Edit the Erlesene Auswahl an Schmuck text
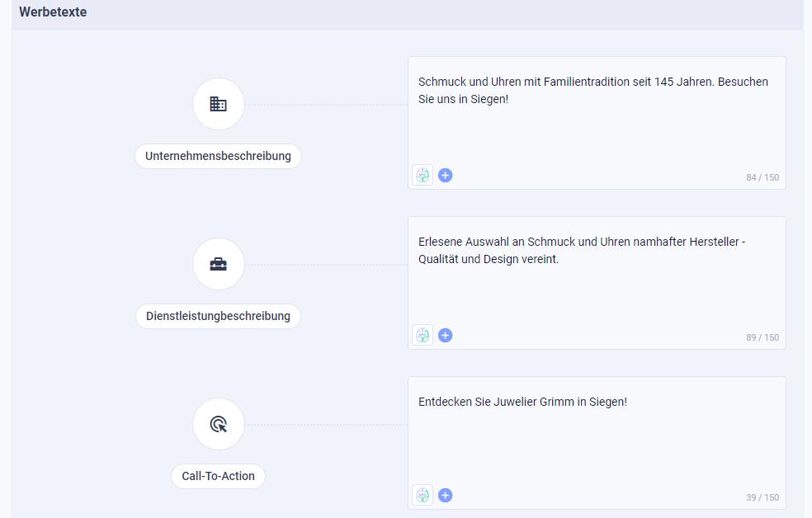Image resolution: width=812 pixels, height=518 pixels. [x=582, y=251]
